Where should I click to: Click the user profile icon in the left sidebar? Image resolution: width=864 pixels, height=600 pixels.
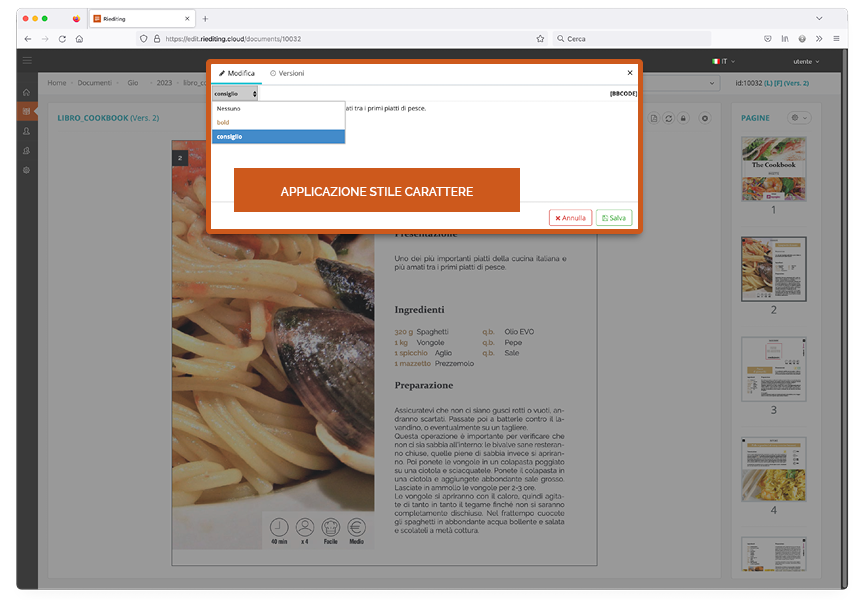coord(27,131)
